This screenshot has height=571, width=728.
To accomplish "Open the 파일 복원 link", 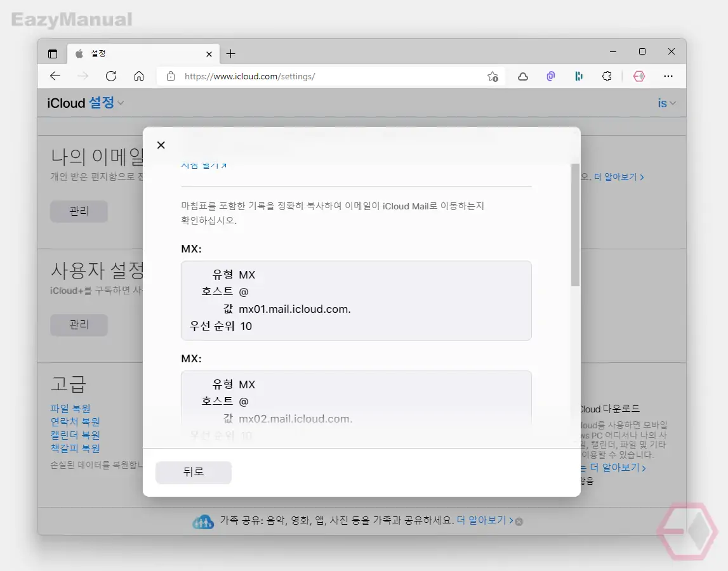I will coord(70,409).
